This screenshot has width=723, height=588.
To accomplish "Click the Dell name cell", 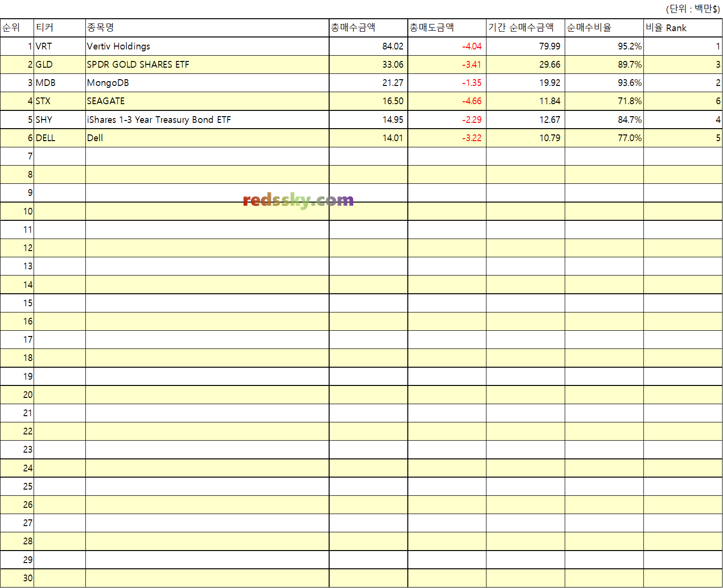I will (207, 138).
